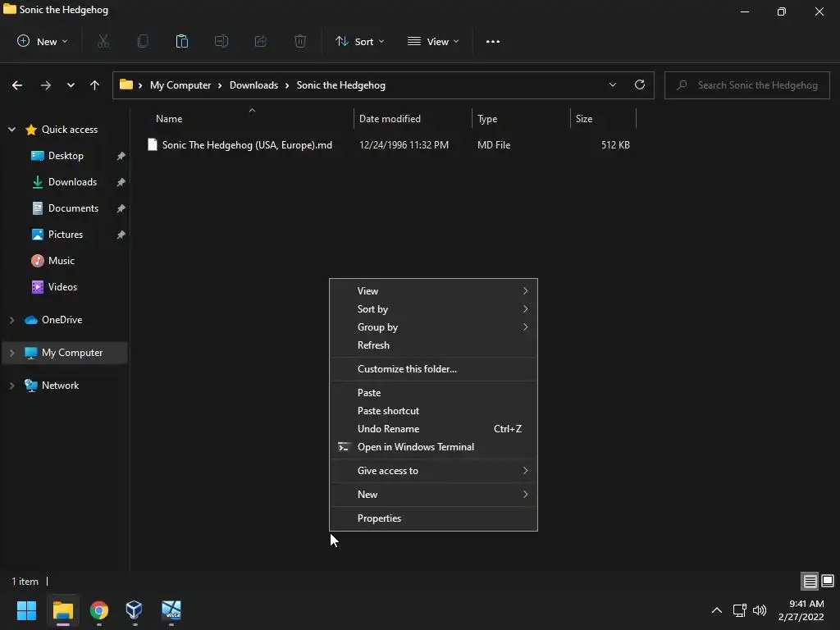Open the New submenu in context menu
The height and width of the screenshot is (630, 840).
point(433,495)
